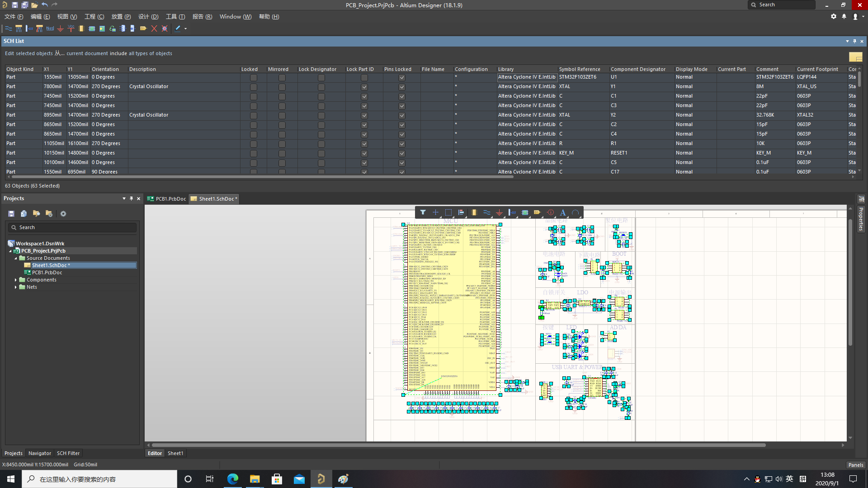Image resolution: width=868 pixels, height=488 pixels.
Task: Open the SCH Filter panel tab
Action: [68, 453]
